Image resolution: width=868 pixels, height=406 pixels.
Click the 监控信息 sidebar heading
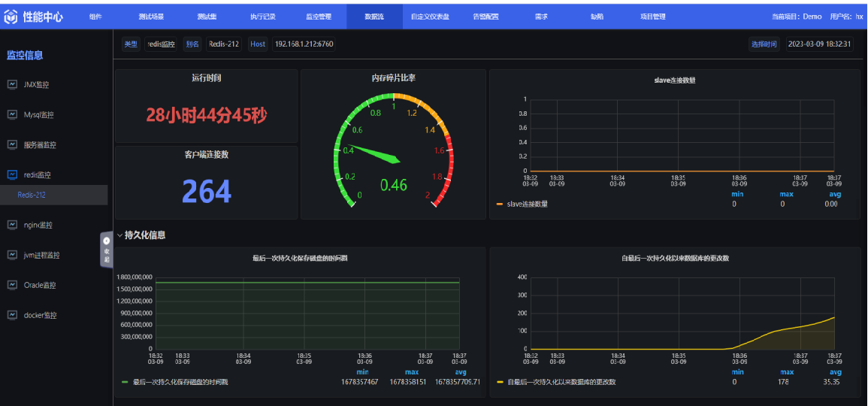pyautogui.click(x=25, y=55)
